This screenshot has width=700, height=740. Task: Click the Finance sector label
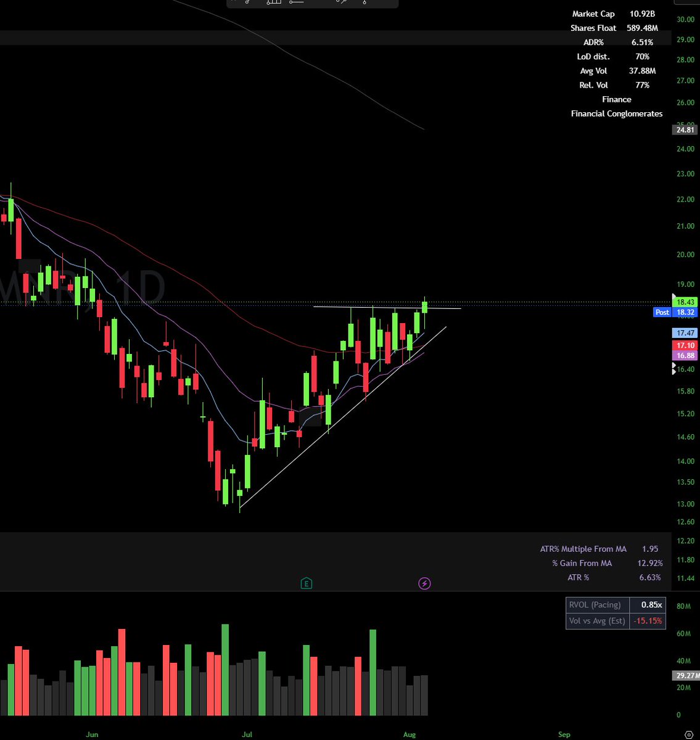coord(617,99)
